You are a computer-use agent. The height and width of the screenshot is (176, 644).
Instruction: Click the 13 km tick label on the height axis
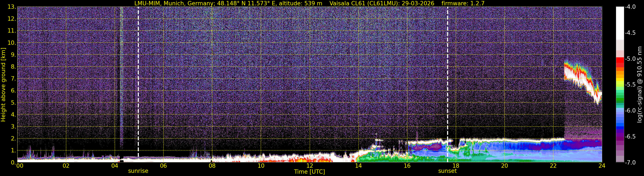coord(12,7)
